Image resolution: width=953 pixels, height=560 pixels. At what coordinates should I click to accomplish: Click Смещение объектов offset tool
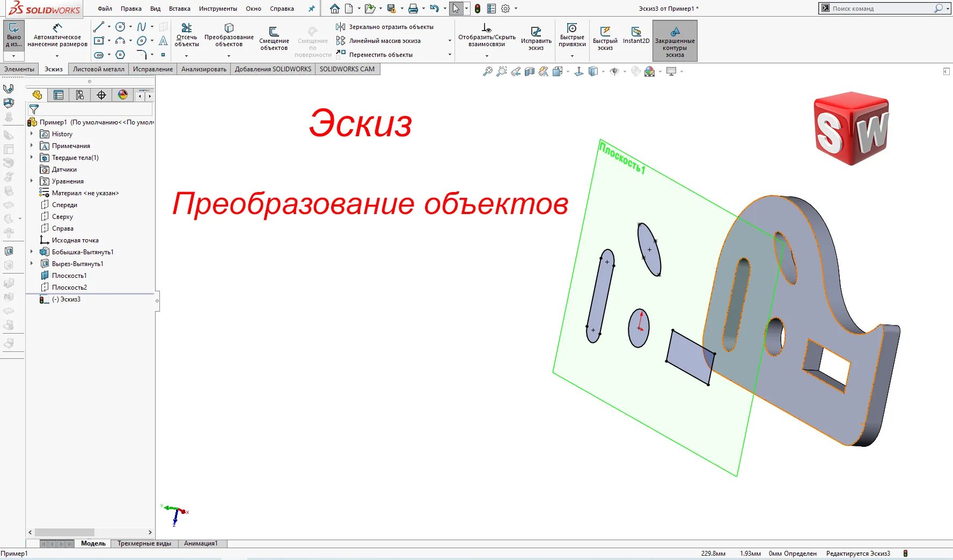[274, 39]
